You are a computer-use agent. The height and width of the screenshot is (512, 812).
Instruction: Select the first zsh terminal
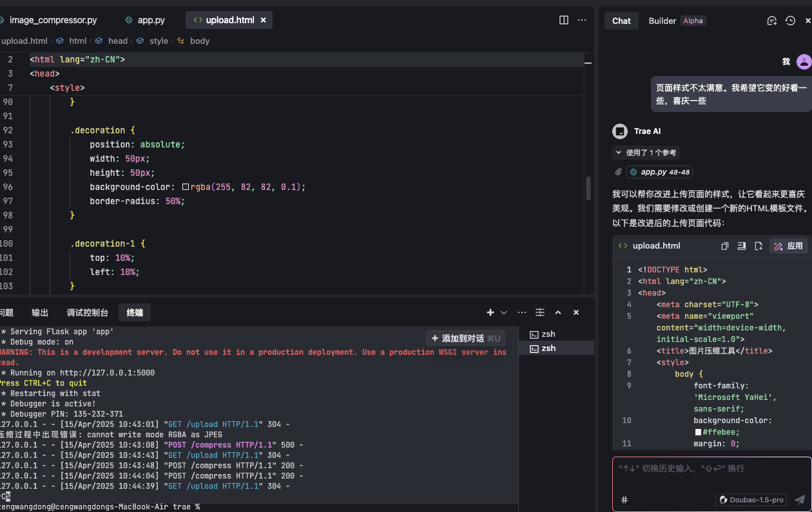[556, 334]
